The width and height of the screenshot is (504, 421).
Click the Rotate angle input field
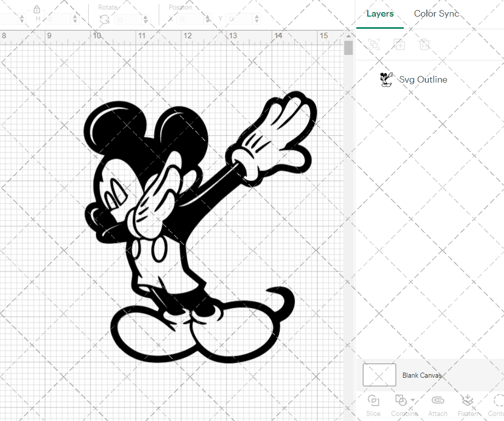pos(128,19)
